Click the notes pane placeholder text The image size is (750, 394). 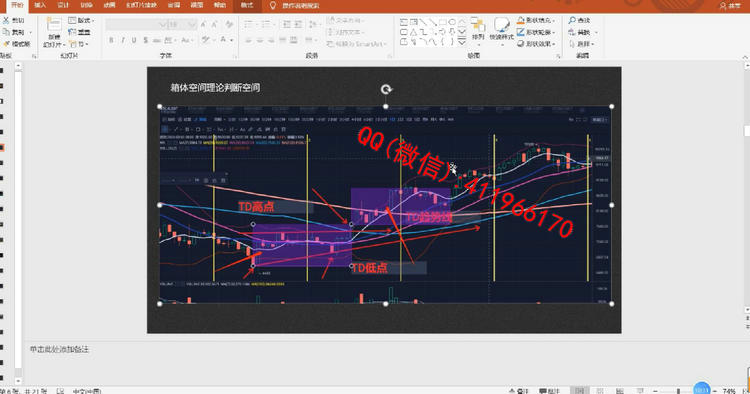coord(59,349)
